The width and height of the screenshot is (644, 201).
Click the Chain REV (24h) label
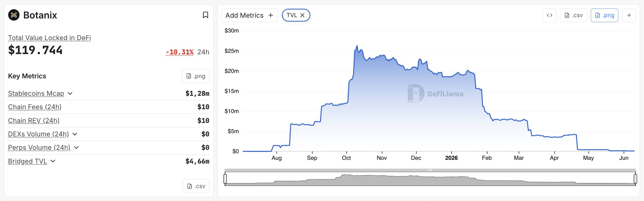[34, 121]
